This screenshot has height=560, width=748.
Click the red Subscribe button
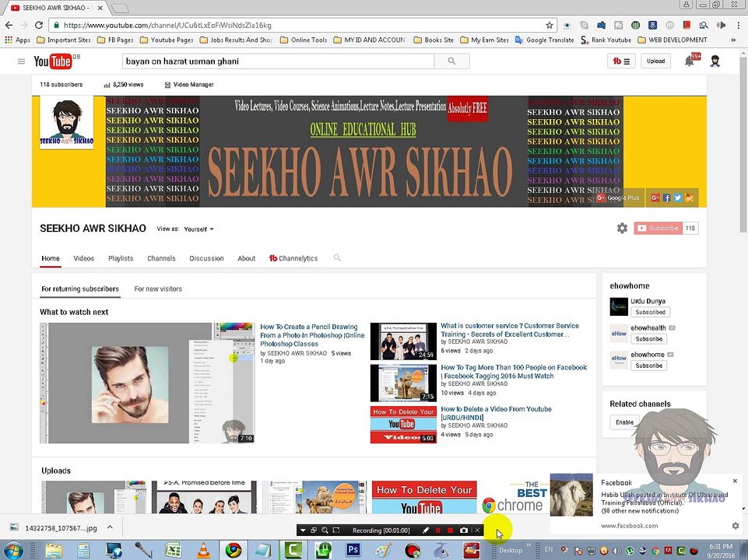(658, 229)
